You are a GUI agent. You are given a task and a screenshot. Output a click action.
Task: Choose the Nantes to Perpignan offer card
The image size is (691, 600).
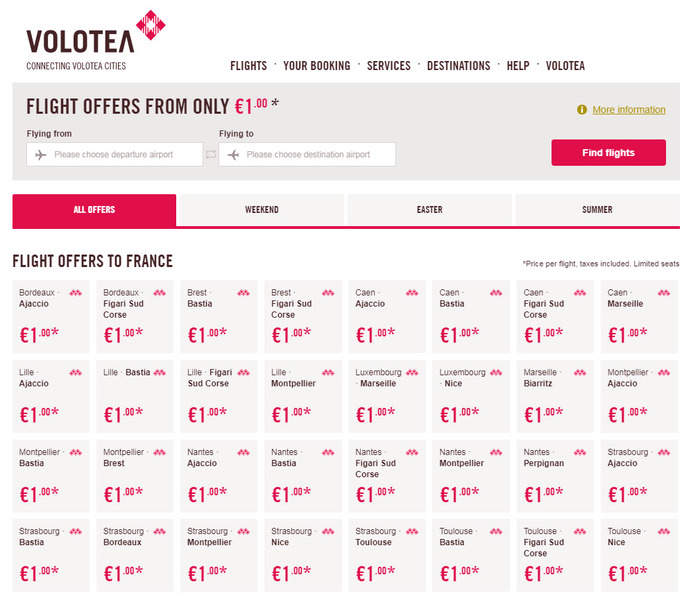(x=555, y=476)
